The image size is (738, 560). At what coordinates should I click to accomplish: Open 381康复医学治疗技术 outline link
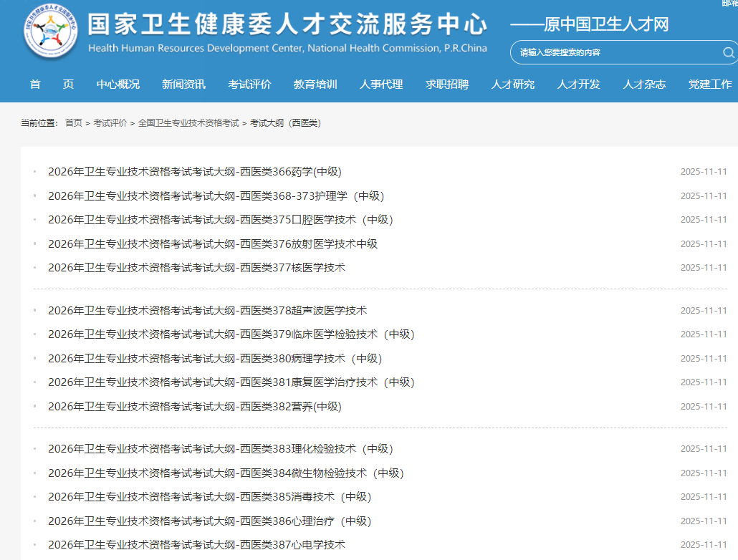pyautogui.click(x=231, y=382)
